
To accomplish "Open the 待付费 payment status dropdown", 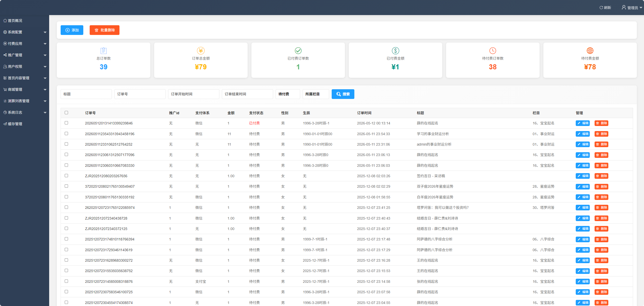I will pyautogui.click(x=288, y=94).
